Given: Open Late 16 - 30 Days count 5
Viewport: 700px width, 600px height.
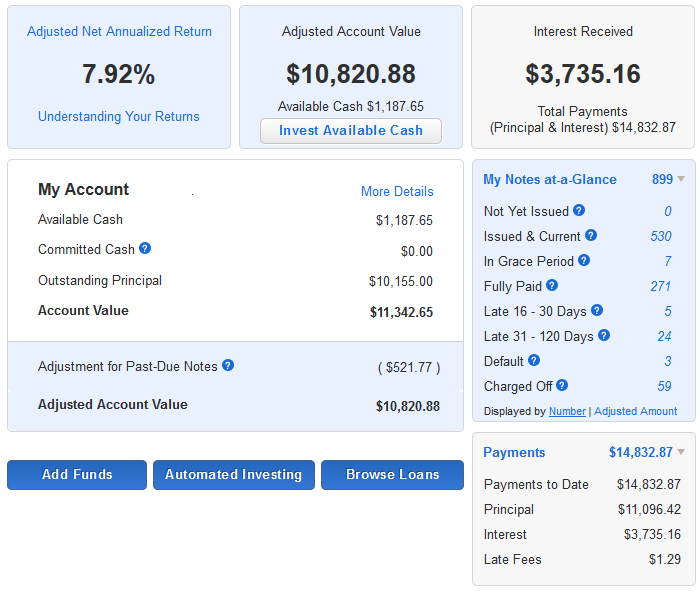Looking at the screenshot, I should (x=668, y=311).
